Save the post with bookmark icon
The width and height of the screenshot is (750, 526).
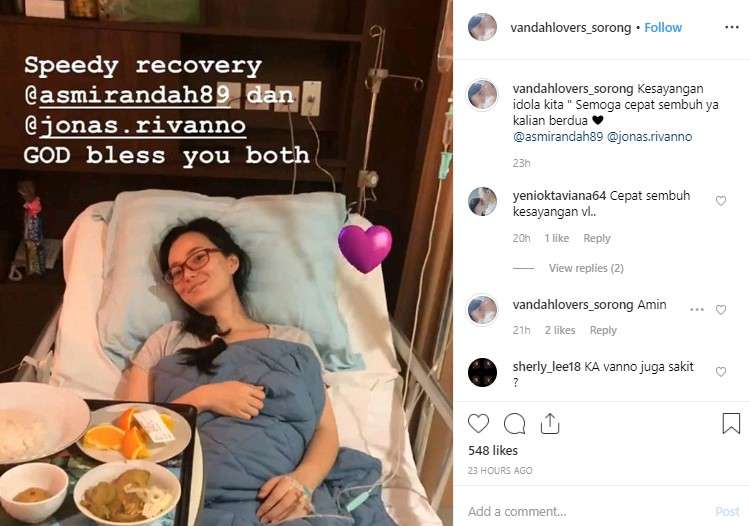click(731, 424)
